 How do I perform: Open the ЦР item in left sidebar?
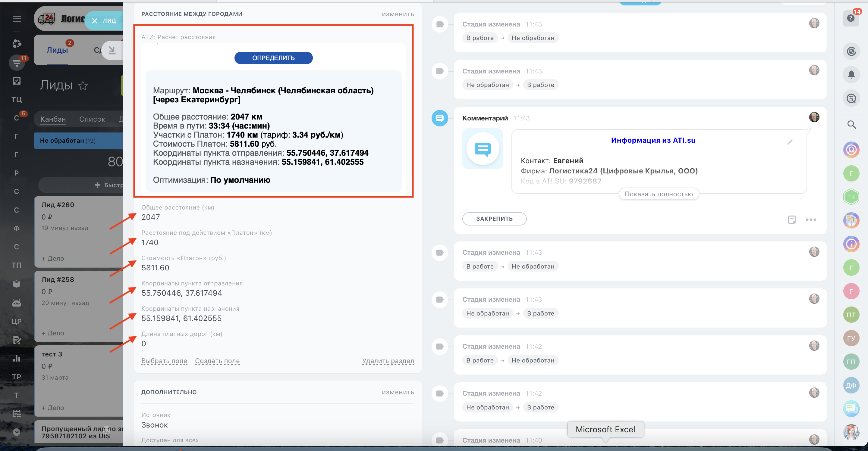pyautogui.click(x=17, y=322)
